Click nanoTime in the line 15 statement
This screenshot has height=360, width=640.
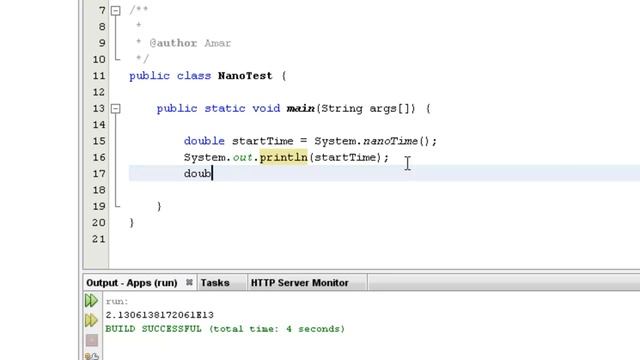(391, 141)
